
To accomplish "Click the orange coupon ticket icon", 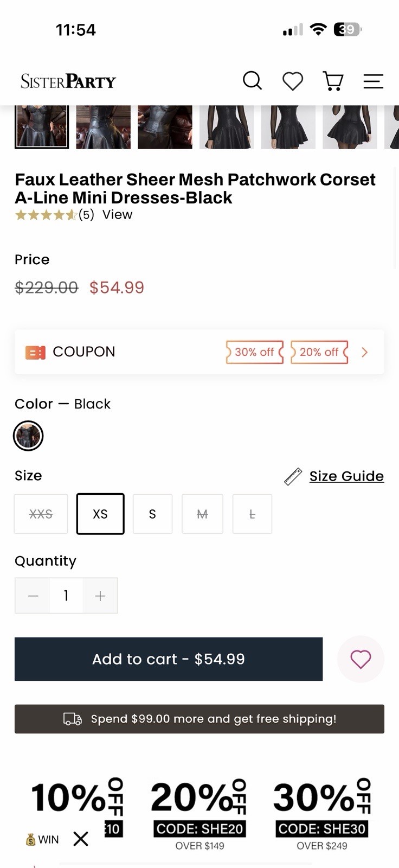I will click(x=35, y=353).
